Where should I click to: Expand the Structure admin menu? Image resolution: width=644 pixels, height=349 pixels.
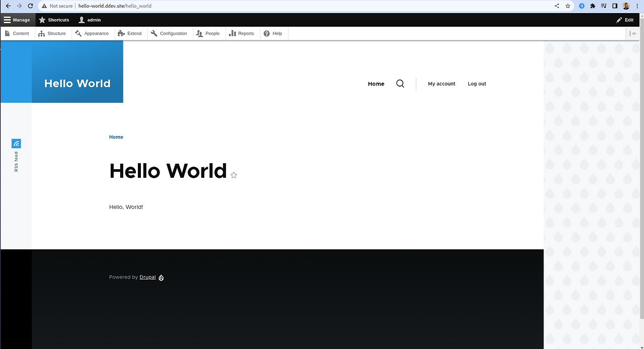click(x=53, y=33)
